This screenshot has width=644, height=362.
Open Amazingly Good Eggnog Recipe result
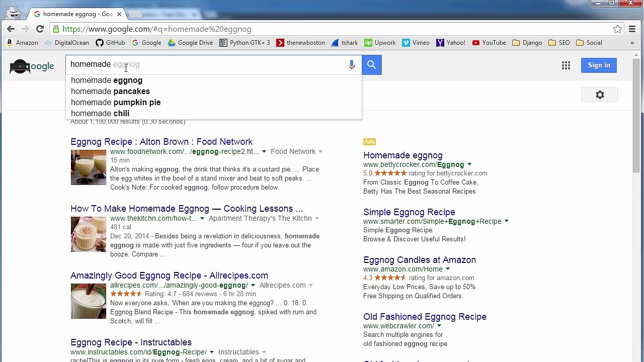pyautogui.click(x=169, y=276)
